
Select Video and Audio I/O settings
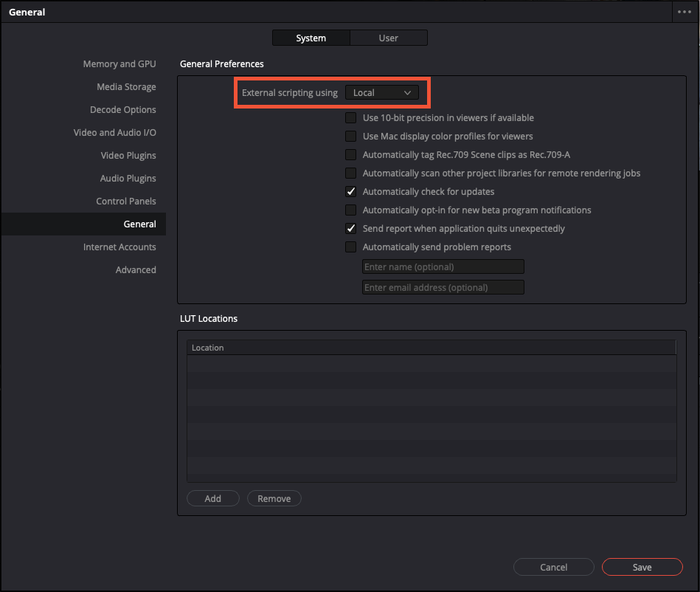tap(114, 132)
